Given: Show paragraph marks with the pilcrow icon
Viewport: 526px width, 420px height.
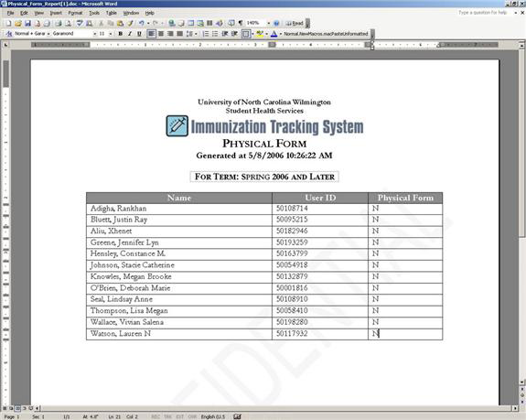Looking at the screenshot, I should coord(241,23).
